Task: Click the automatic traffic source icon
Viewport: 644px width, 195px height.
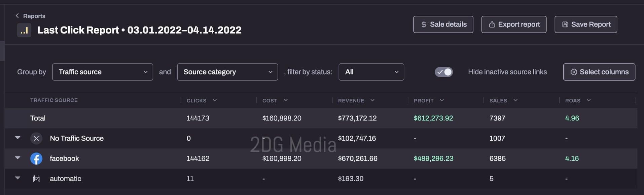Action: pyautogui.click(x=36, y=179)
